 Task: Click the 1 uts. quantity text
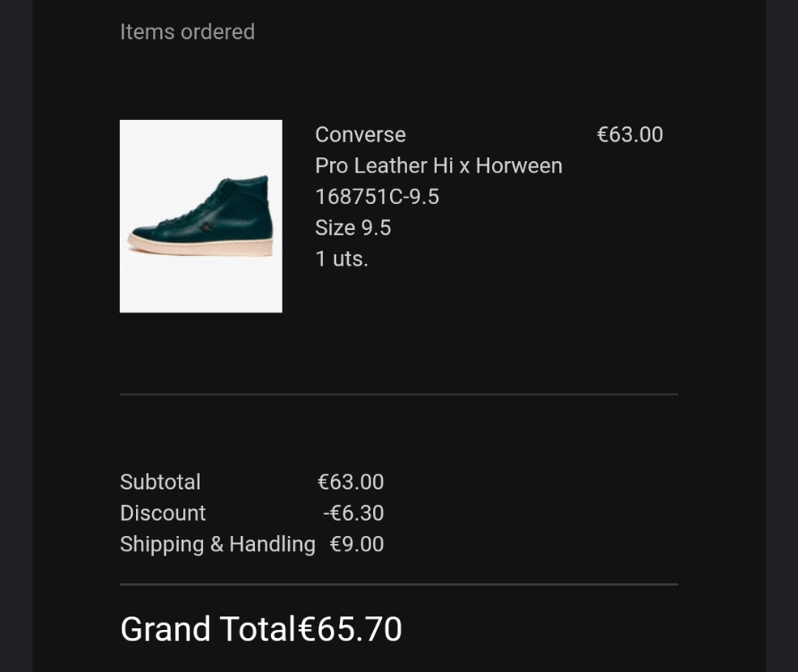click(341, 259)
